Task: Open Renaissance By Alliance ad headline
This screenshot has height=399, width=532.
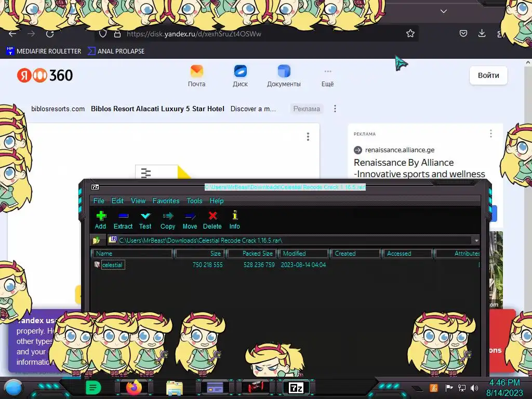Action: [419, 168]
